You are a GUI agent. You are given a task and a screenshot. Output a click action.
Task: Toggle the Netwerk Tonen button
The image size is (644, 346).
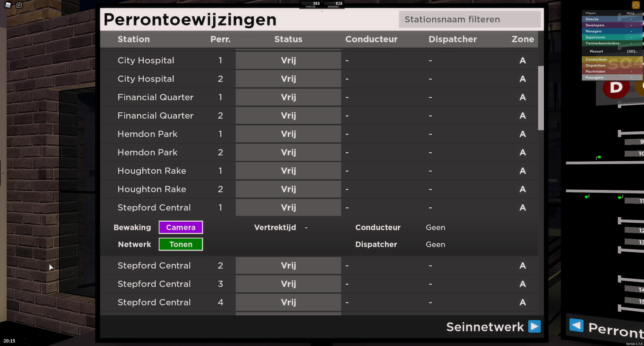click(x=181, y=244)
